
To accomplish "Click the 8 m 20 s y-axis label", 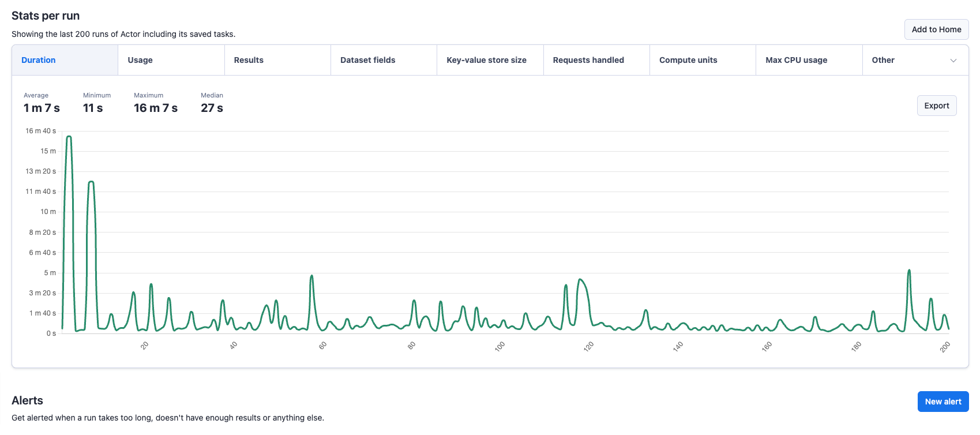I will pyautogui.click(x=42, y=232).
